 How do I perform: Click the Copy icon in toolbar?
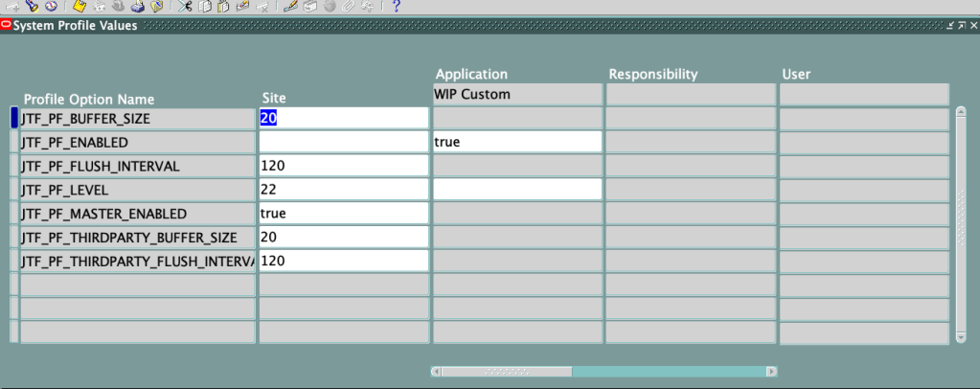[x=204, y=6]
